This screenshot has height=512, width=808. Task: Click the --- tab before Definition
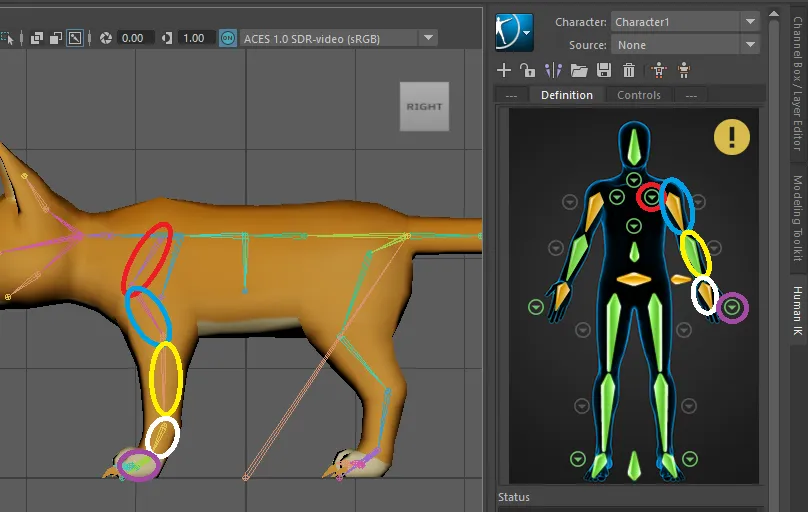coord(511,95)
